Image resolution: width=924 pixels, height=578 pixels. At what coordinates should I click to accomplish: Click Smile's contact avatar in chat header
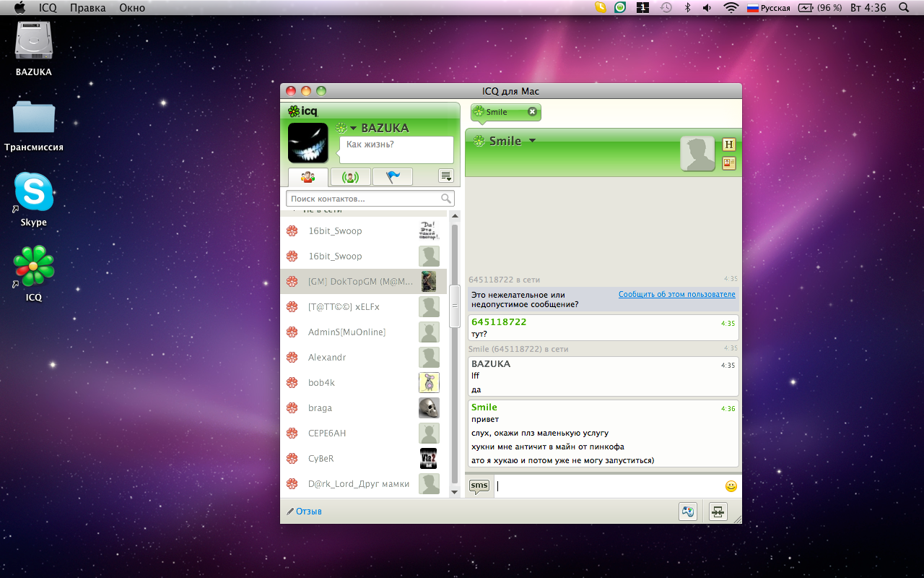tap(697, 153)
